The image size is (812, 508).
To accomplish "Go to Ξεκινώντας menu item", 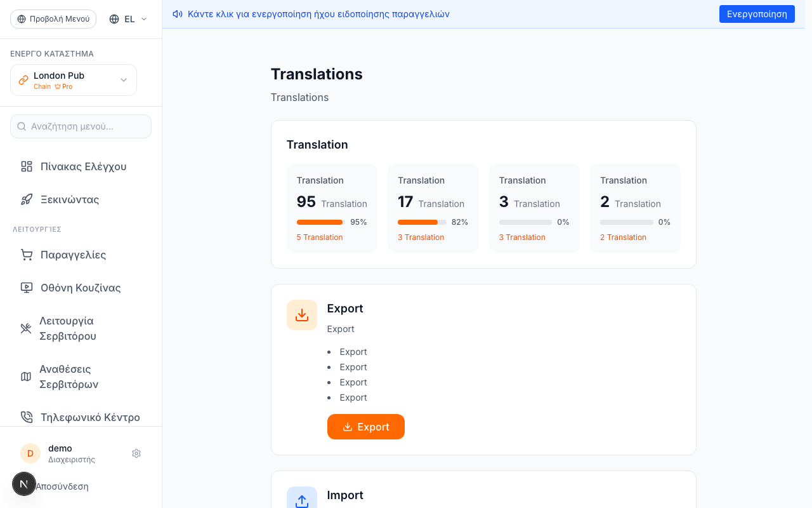I will (81, 199).
